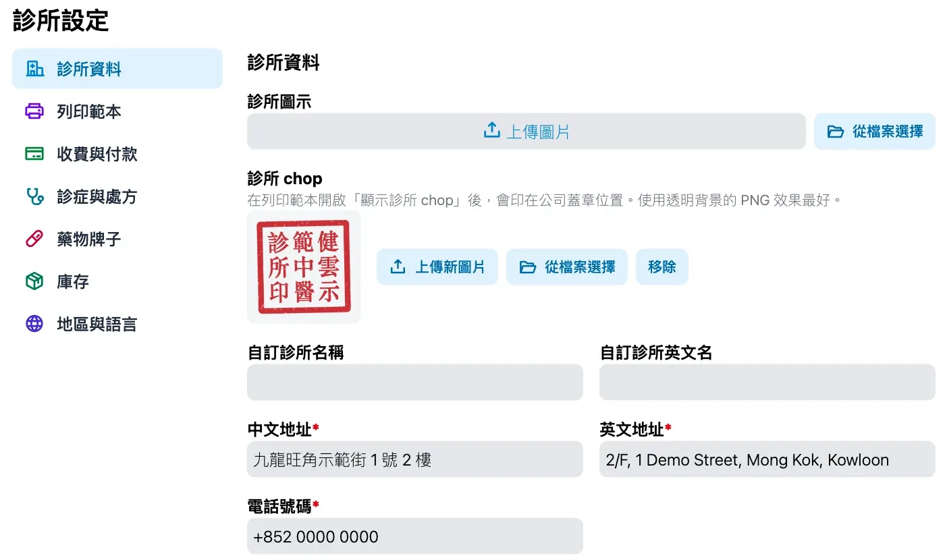Focus the 自訂診所英文名 input field

[x=767, y=383]
